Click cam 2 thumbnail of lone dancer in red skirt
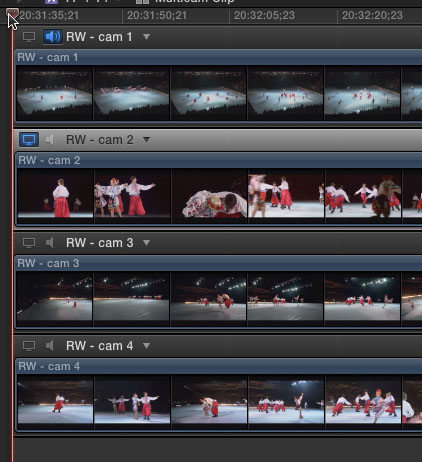422x462 pixels. (x=55, y=196)
